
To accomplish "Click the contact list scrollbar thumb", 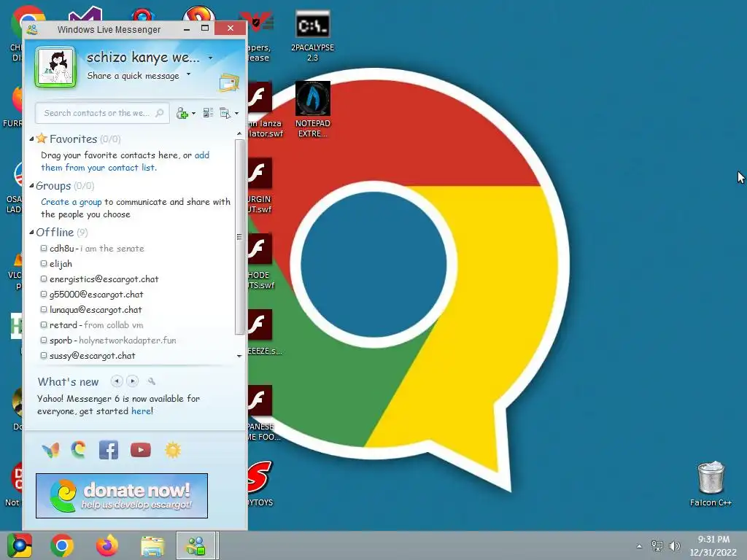I will (x=239, y=237).
